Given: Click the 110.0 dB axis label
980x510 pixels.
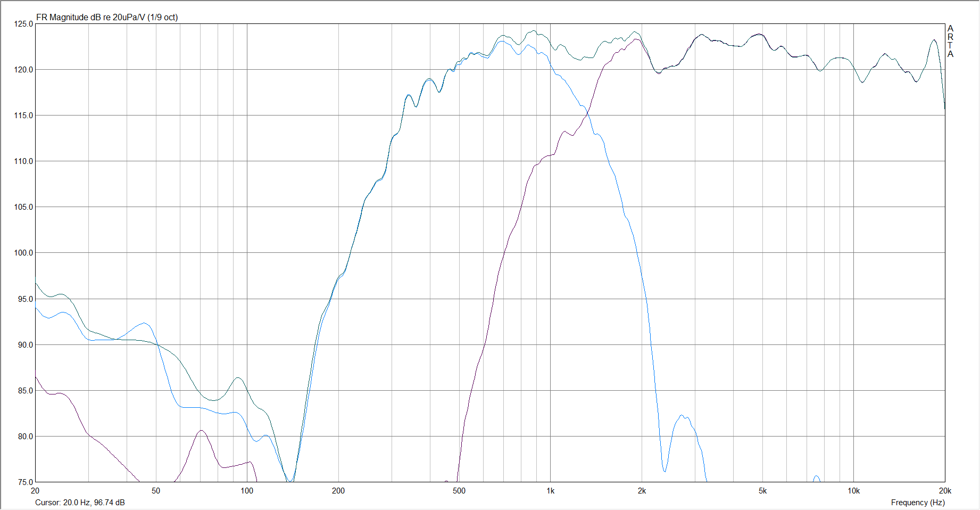Looking at the screenshot, I should (23, 161).
